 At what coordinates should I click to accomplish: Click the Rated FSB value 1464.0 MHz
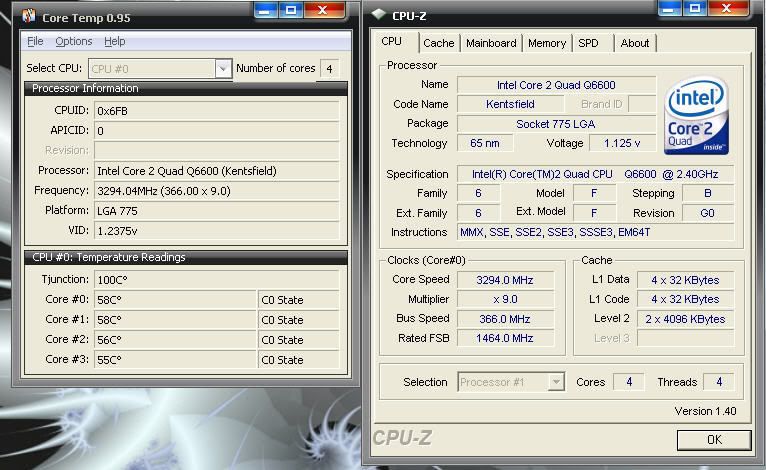pos(505,338)
